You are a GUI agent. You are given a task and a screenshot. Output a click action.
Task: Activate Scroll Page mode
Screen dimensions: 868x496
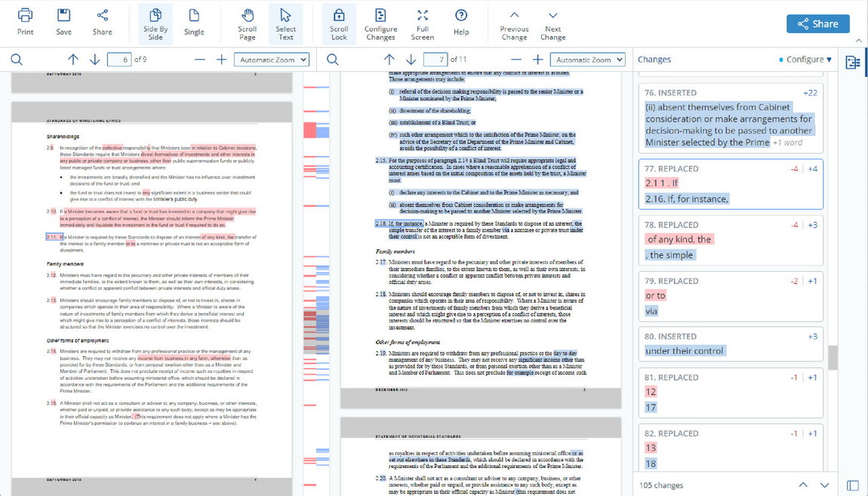[248, 23]
